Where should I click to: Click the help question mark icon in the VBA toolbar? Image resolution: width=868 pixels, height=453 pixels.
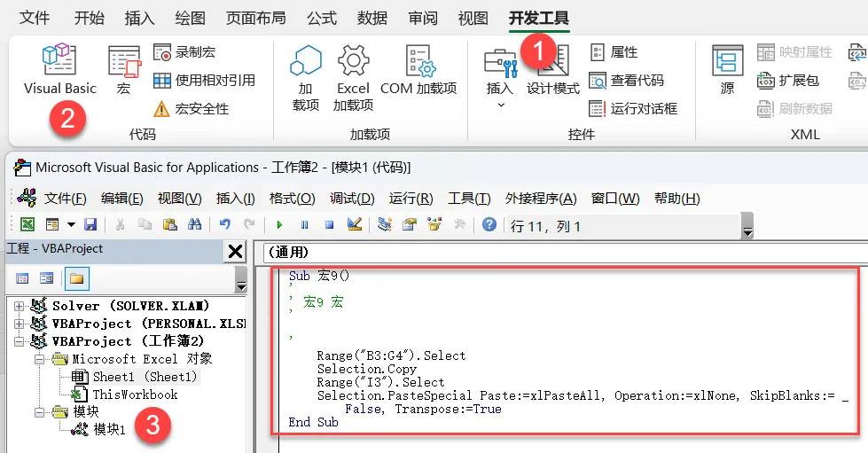click(489, 225)
